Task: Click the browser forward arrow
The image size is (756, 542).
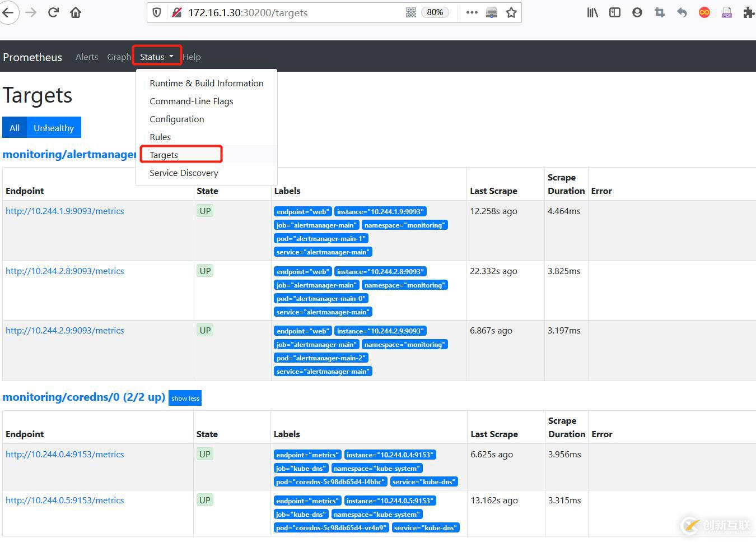Action: (x=31, y=12)
